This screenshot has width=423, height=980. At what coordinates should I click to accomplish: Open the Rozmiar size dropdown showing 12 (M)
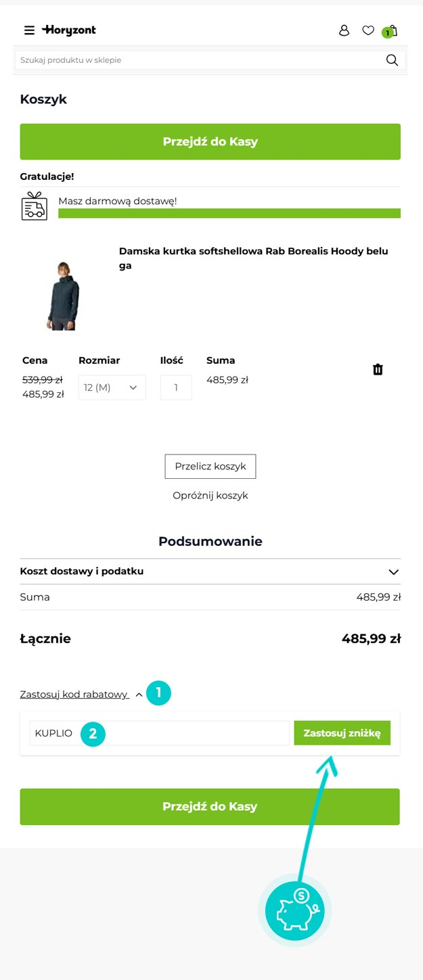[x=112, y=387]
